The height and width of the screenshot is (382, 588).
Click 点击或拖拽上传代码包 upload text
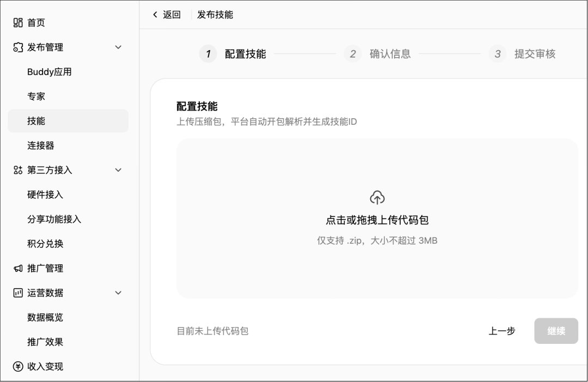[377, 220]
